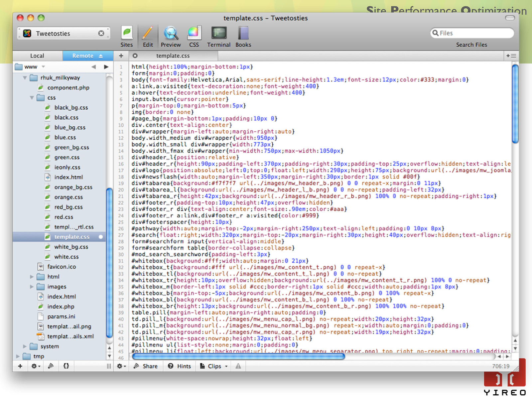Open the file browser gear menu
The height and width of the screenshot is (399, 532).
point(36,366)
